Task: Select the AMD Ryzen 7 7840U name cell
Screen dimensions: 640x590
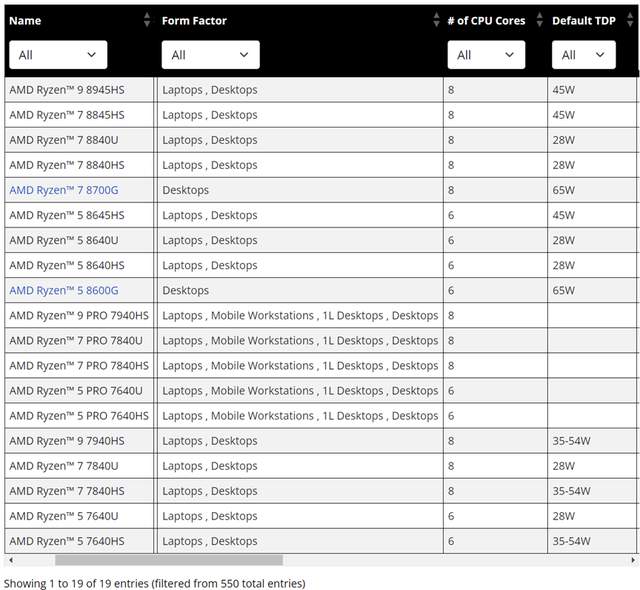Action: tap(79, 466)
